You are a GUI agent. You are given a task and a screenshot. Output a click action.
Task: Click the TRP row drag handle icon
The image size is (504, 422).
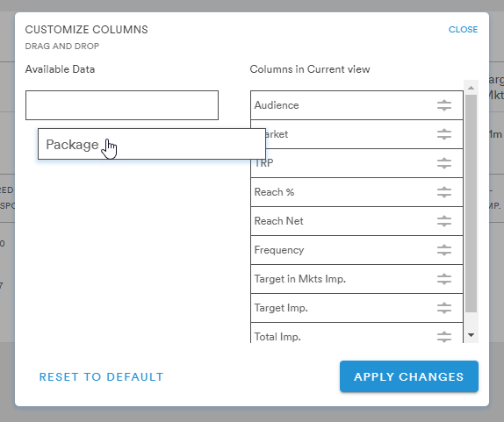coord(444,163)
